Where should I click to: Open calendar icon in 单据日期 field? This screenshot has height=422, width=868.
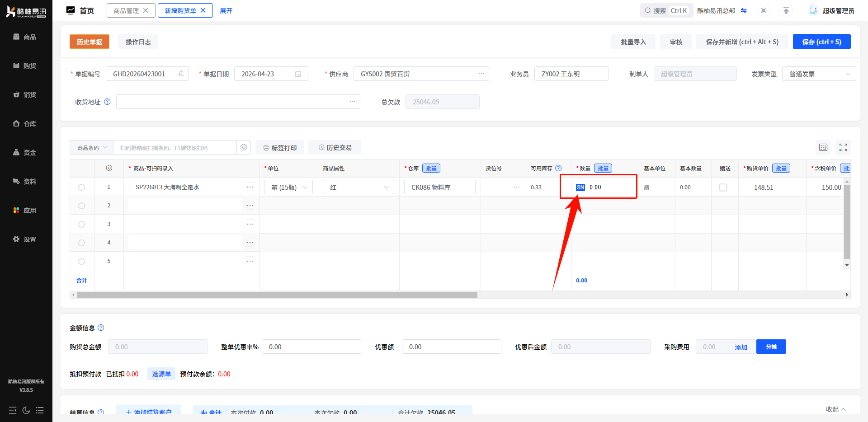298,74
